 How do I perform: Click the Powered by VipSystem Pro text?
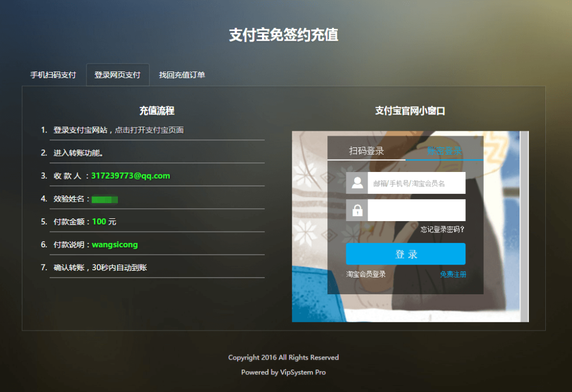tap(283, 372)
